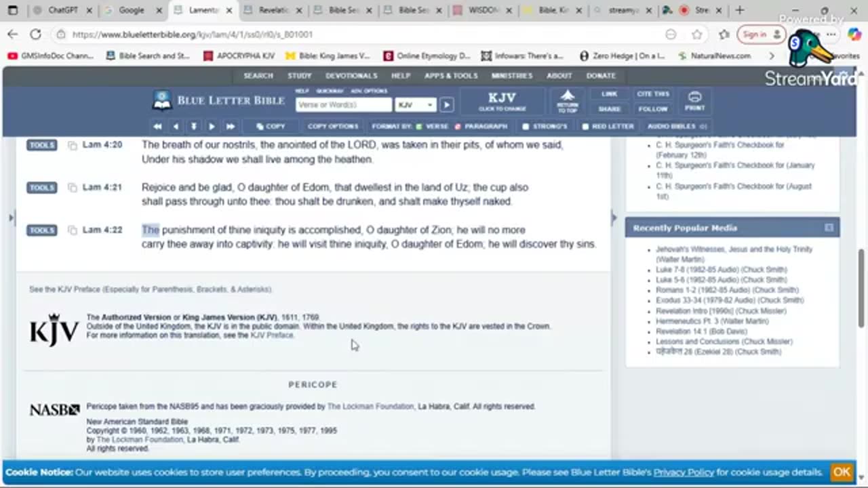The image size is (868, 488).
Task: Click copy icon beside Lam 4:22
Action: 73,230
